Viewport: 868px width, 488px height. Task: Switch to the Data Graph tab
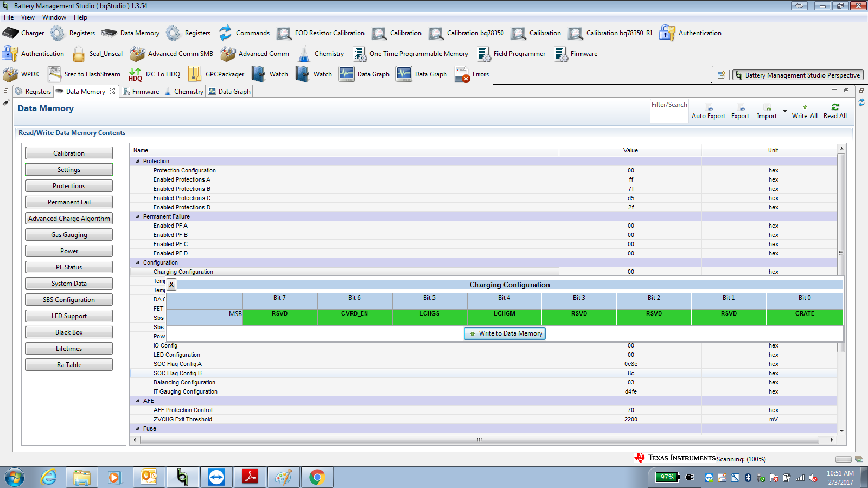(229, 92)
